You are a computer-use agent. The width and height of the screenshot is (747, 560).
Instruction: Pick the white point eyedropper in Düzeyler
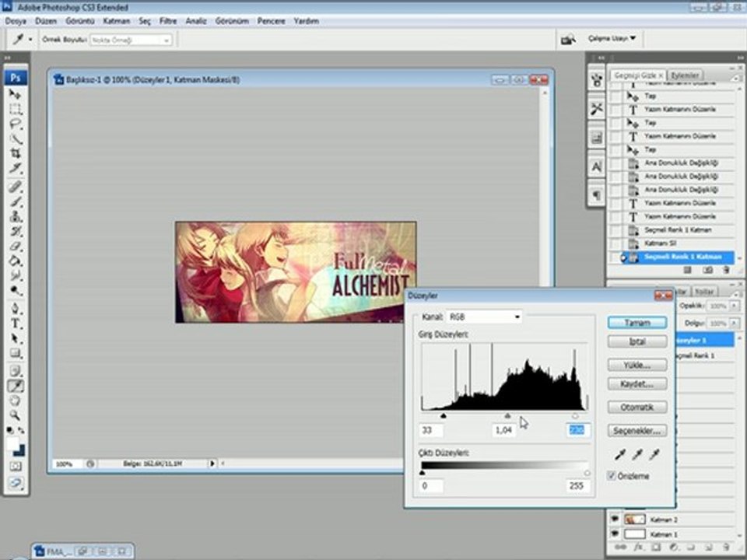click(655, 454)
